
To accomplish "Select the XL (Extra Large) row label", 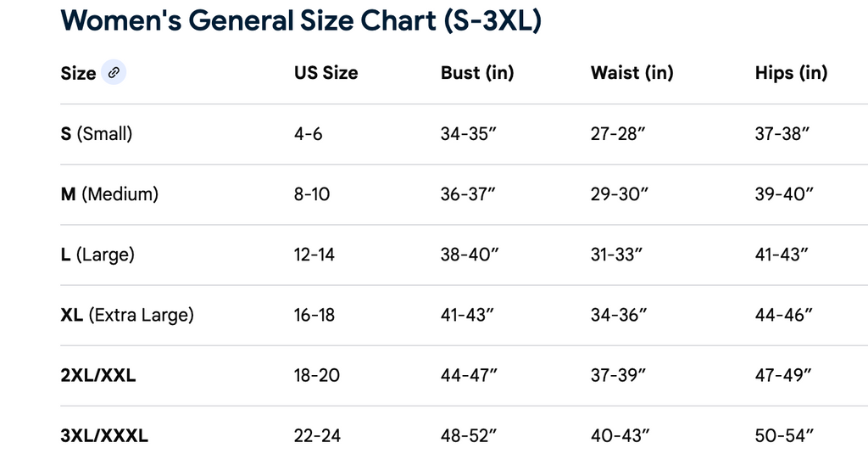I will click(x=127, y=316).
